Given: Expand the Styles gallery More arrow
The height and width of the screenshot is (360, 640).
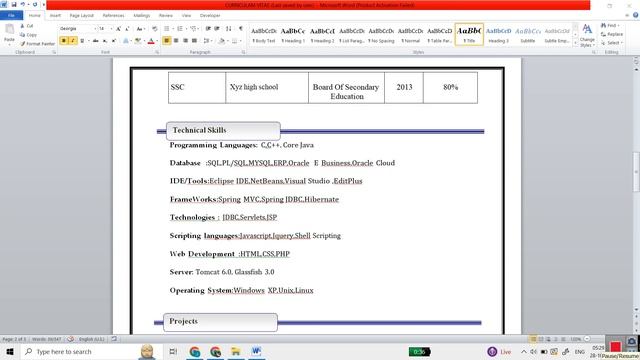Looking at the screenshot, I should [x=575, y=42].
